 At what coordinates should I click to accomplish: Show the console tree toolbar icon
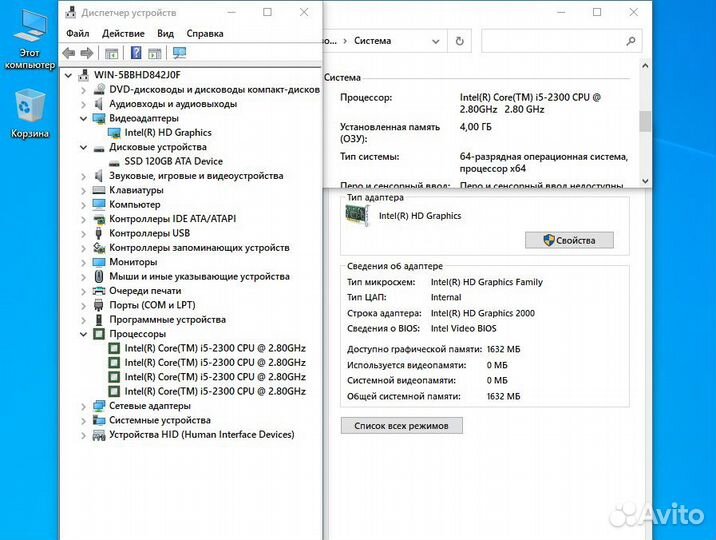(111, 53)
